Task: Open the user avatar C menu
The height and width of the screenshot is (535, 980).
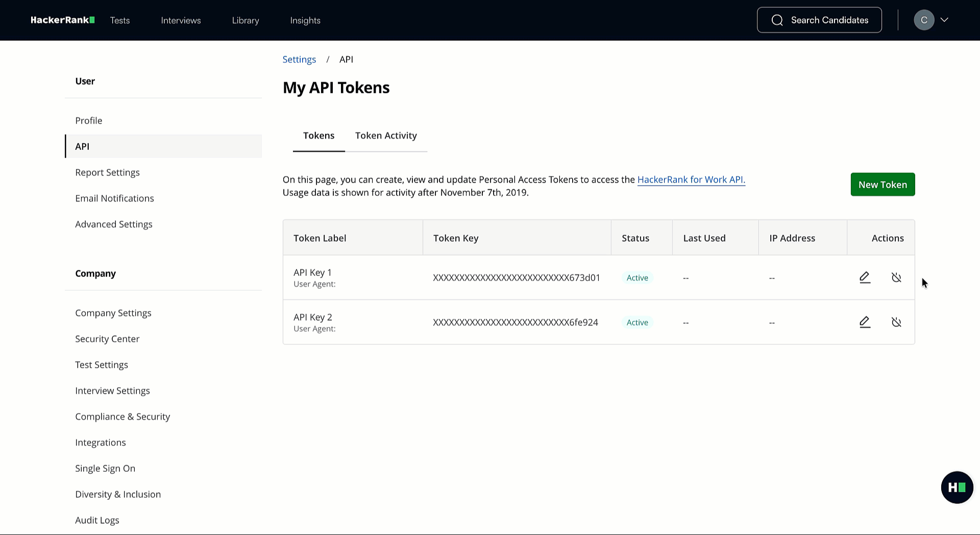Action: click(x=924, y=20)
